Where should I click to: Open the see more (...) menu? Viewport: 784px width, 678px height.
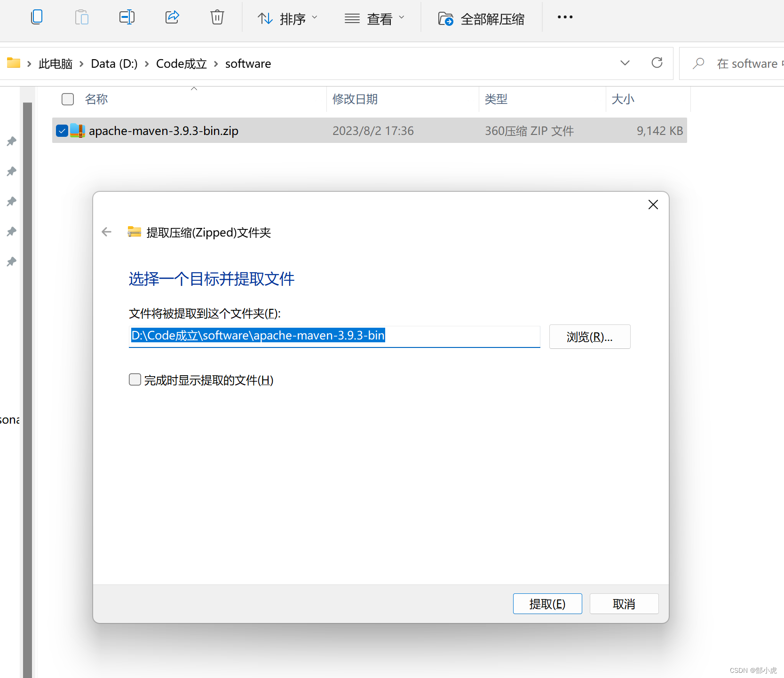(x=564, y=17)
